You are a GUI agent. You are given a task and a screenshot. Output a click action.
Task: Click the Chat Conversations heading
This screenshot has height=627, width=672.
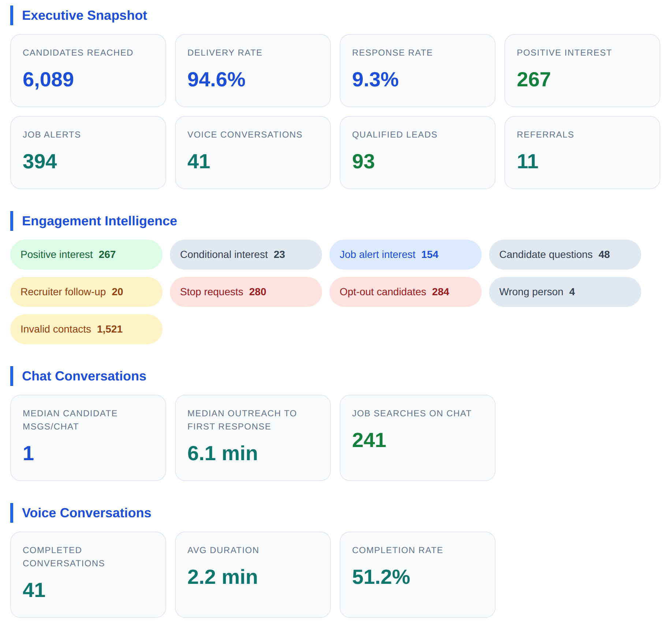[84, 376]
